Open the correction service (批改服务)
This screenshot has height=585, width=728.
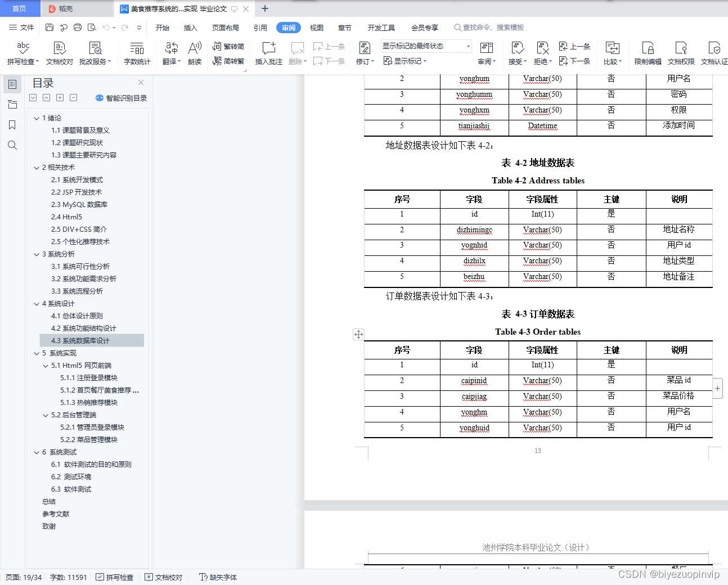pyautogui.click(x=95, y=53)
